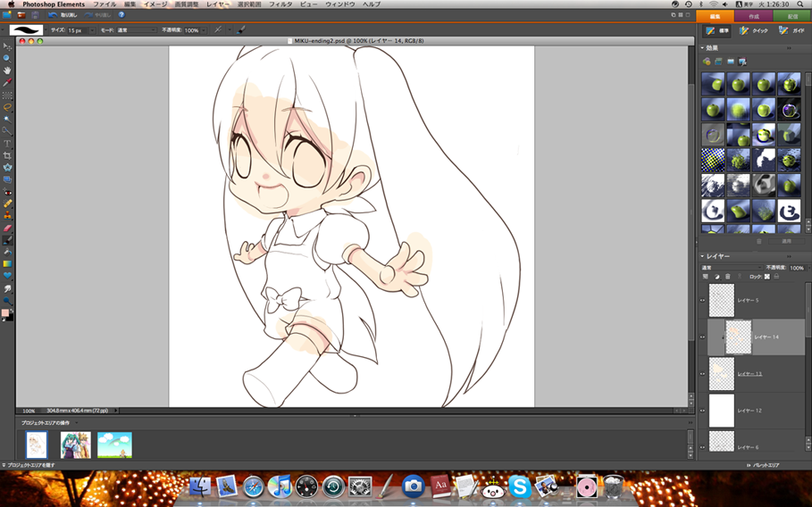Hide レイヤー 12 with its eye icon
This screenshot has width=812, height=507.
703,411
